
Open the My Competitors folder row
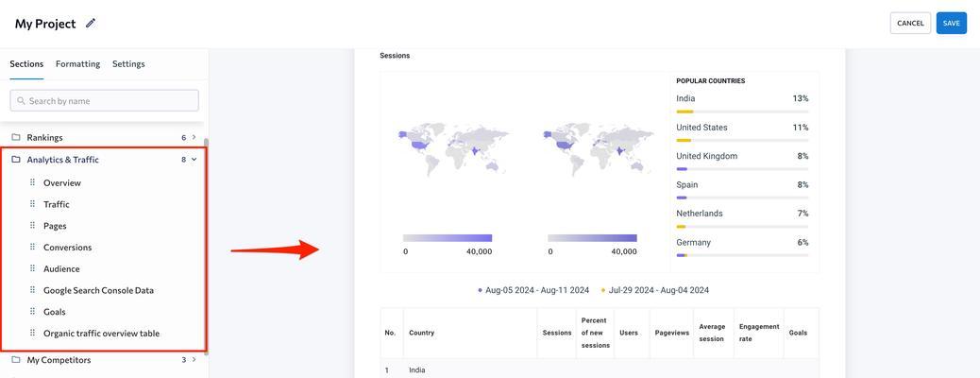click(x=105, y=360)
